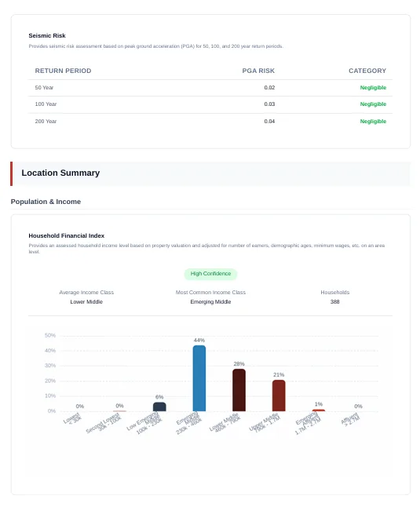
Task: Click the dark maroon 28% Lower Middle bar
Action: 239,390
